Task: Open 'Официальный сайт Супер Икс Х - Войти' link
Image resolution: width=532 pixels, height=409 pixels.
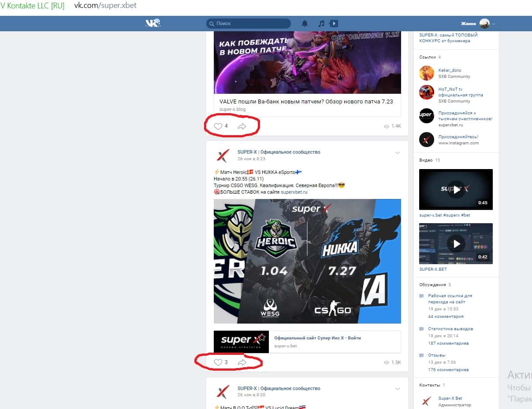Action: [317, 338]
